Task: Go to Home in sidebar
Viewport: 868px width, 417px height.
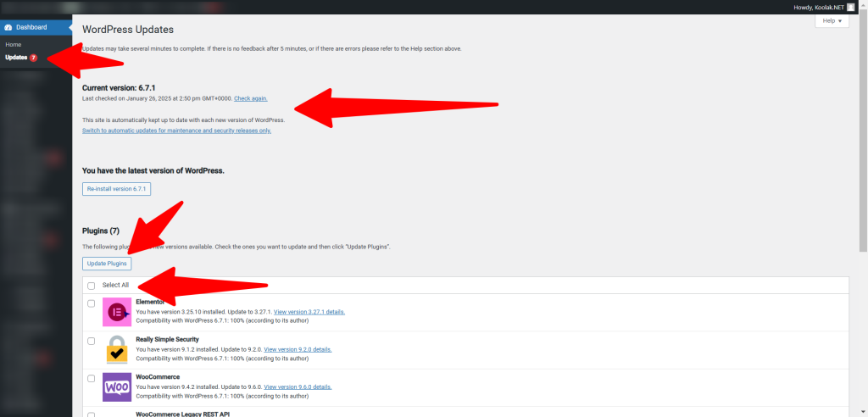Action: tap(14, 44)
